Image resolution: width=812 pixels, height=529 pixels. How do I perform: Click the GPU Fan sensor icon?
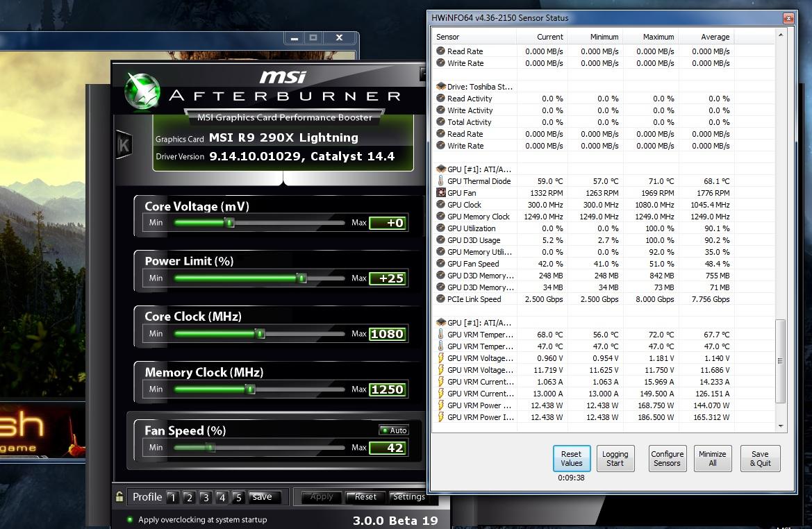click(440, 192)
